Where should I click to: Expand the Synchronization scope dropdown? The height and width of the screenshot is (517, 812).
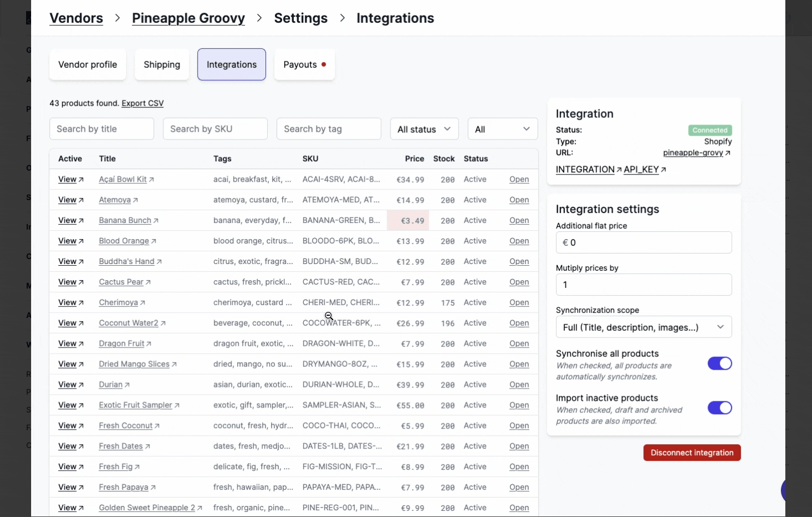click(643, 327)
